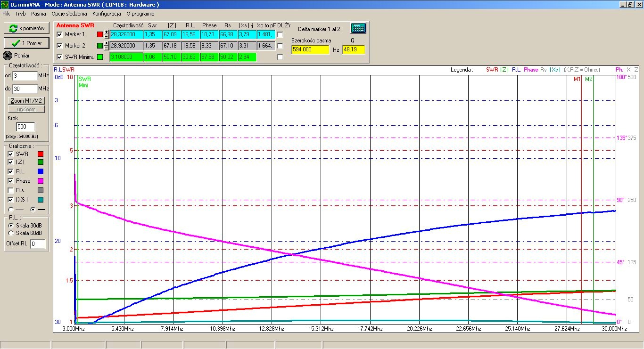644x349 pixels.
Task: Open the Konfiguracja menu
Action: point(107,14)
